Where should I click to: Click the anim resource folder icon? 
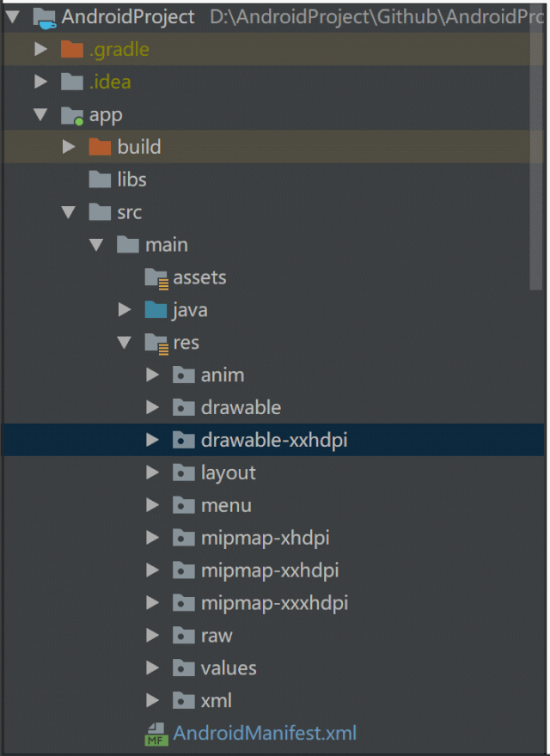pyautogui.click(x=184, y=375)
